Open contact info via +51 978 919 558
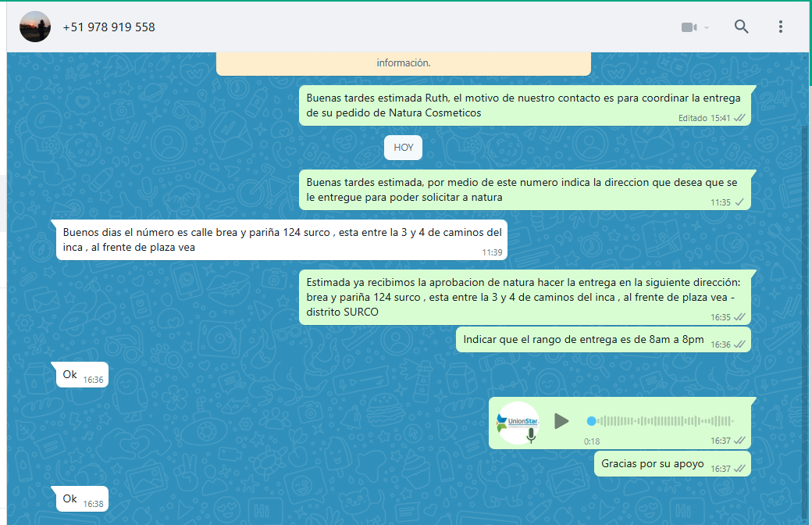 tap(109, 27)
